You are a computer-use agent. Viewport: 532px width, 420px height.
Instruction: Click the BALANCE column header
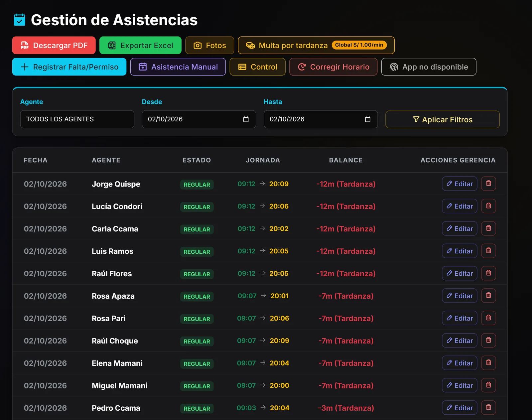click(x=346, y=160)
